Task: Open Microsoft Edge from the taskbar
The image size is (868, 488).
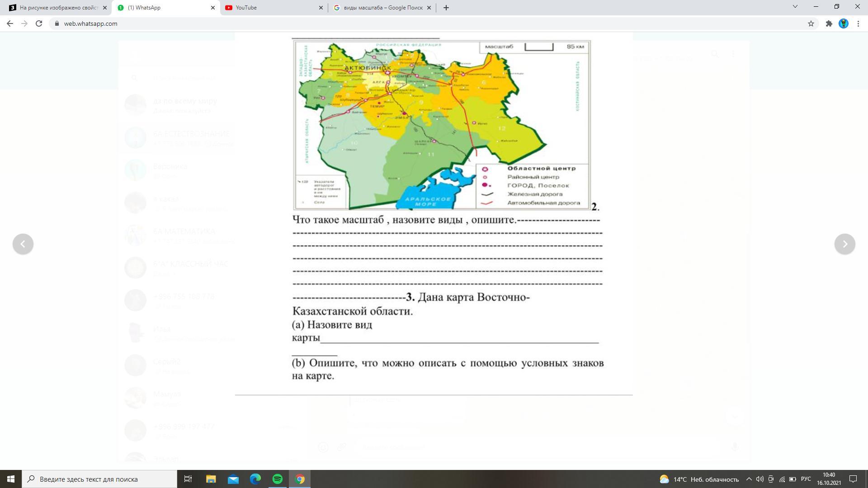Action: (255, 479)
